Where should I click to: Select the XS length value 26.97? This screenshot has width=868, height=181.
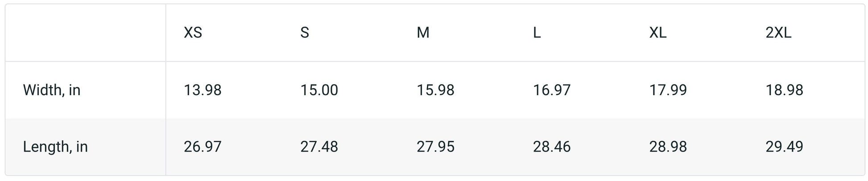tap(203, 147)
